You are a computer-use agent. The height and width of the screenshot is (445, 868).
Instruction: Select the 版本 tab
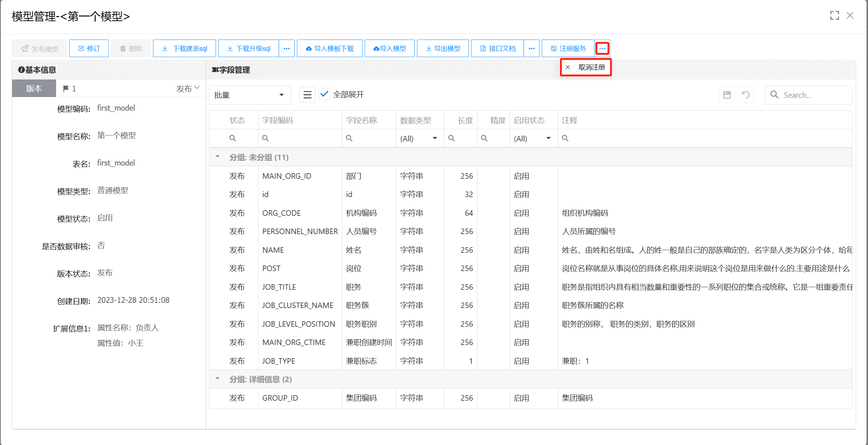[x=34, y=89]
